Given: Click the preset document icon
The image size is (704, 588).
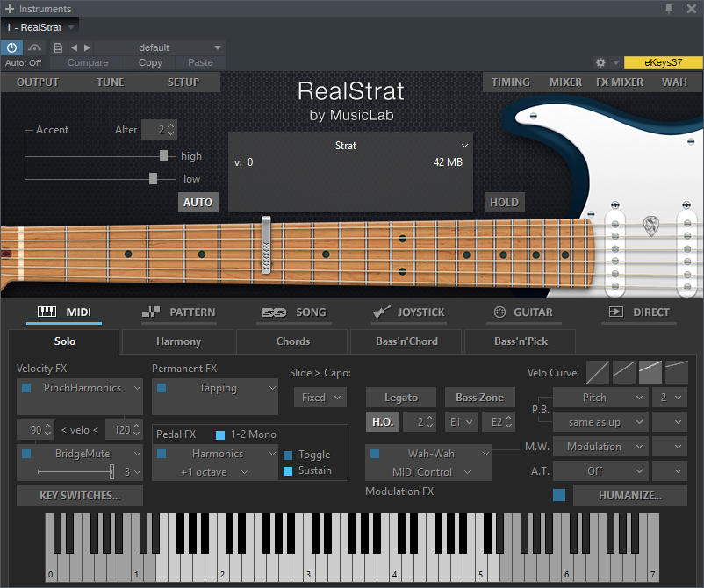Looking at the screenshot, I should coord(58,47).
